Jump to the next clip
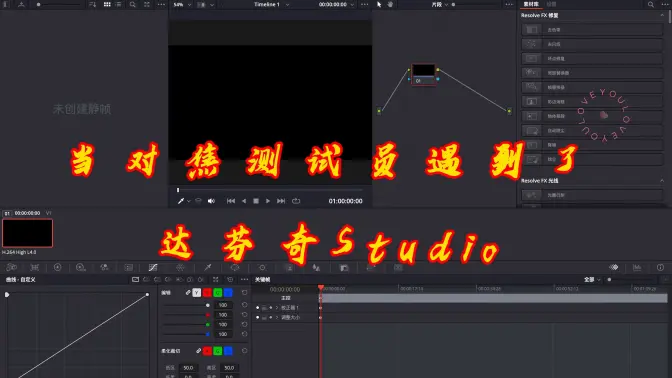This screenshot has height=378, width=672. coord(281,201)
